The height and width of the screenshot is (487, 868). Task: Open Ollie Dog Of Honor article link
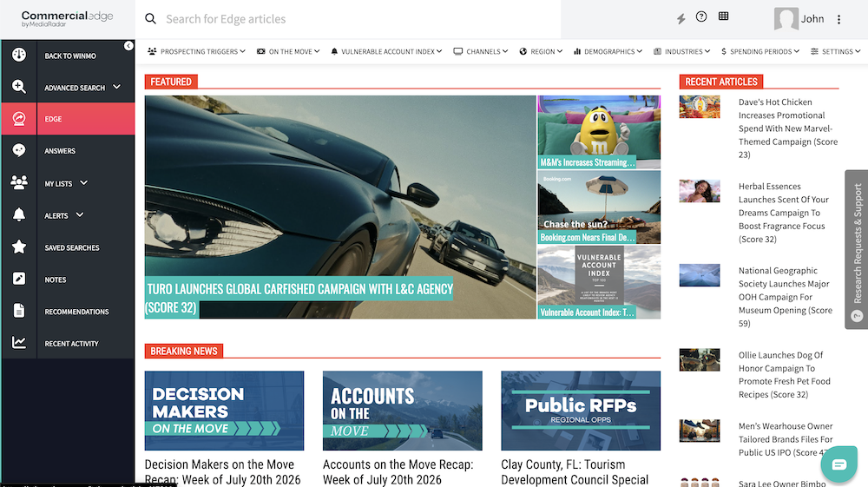tap(784, 375)
